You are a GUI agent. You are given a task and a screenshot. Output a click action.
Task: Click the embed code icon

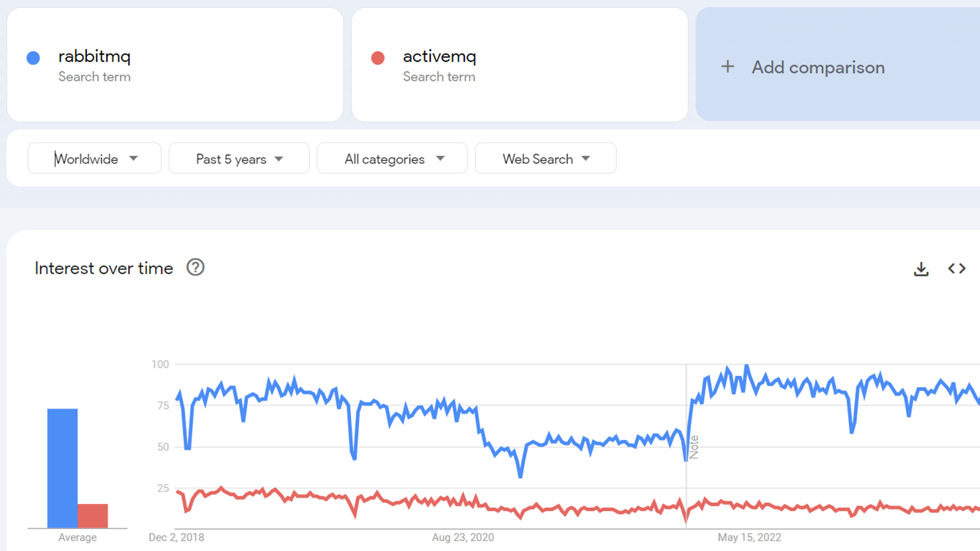[956, 268]
